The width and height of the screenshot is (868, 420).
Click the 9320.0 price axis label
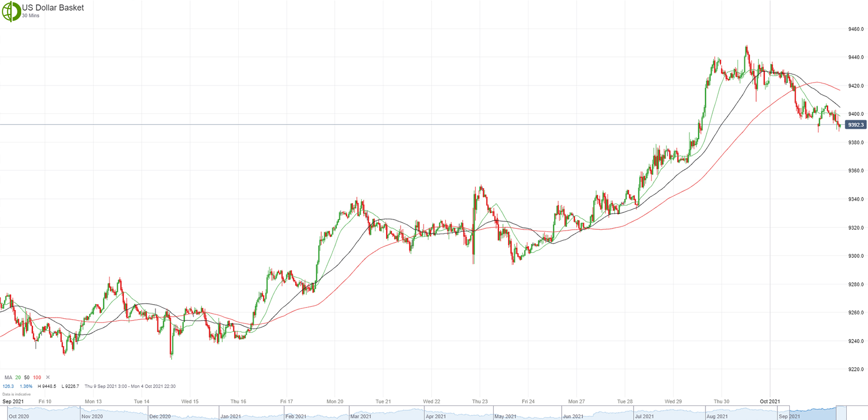856,228
